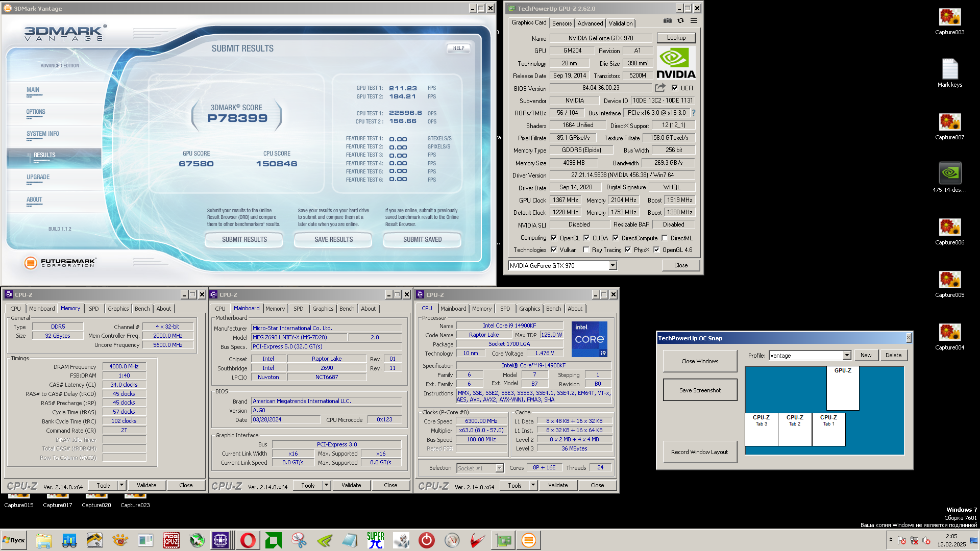
Task: Show hidden tray icons arrow
Action: [891, 540]
